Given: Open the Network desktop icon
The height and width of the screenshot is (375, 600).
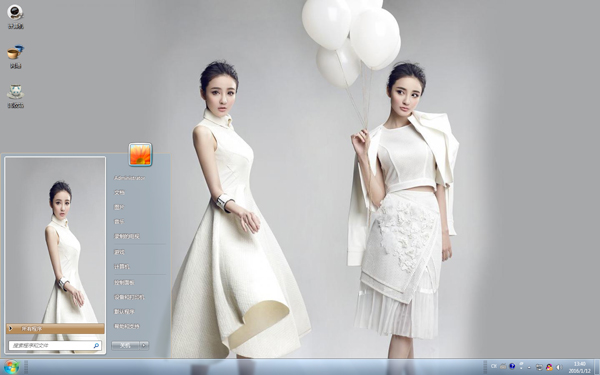Looking at the screenshot, I should click(x=15, y=57).
